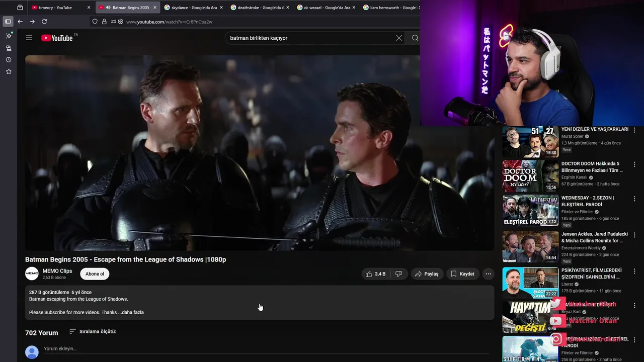644x362 pixels.
Task: Click the Literat channel name
Action: click(x=568, y=284)
